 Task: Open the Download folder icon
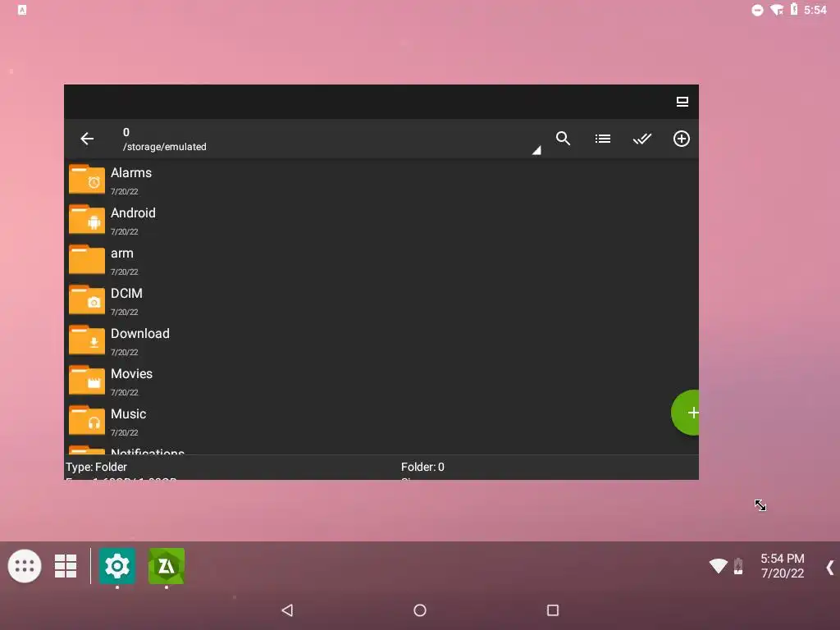pos(87,340)
